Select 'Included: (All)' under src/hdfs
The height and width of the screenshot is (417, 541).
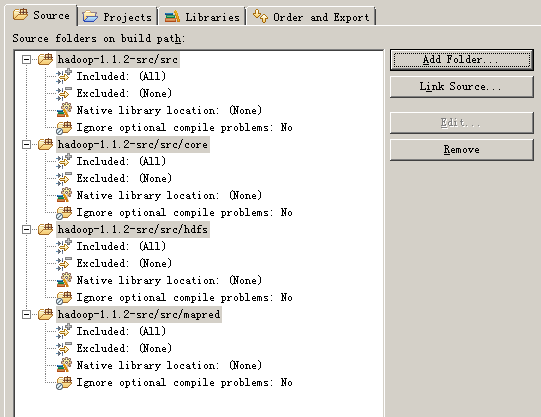(121, 246)
